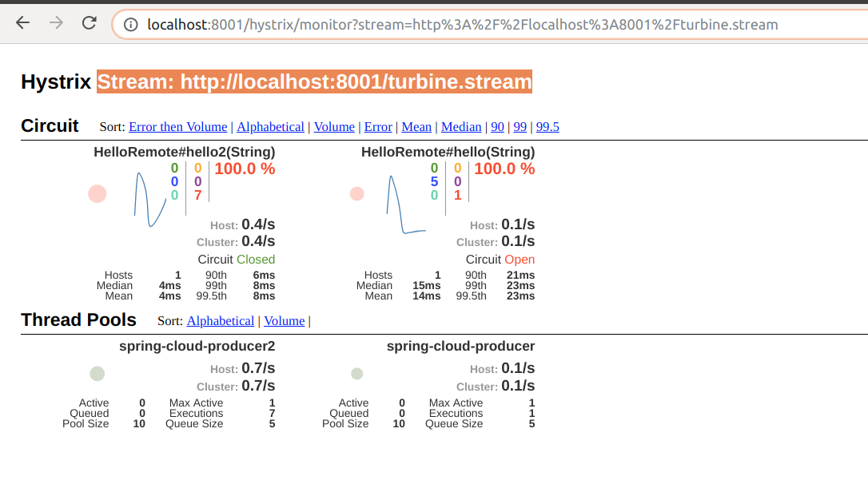Click the spring-cloud-producer pool title
Viewport: 868px width, 488px height.
[460, 347]
